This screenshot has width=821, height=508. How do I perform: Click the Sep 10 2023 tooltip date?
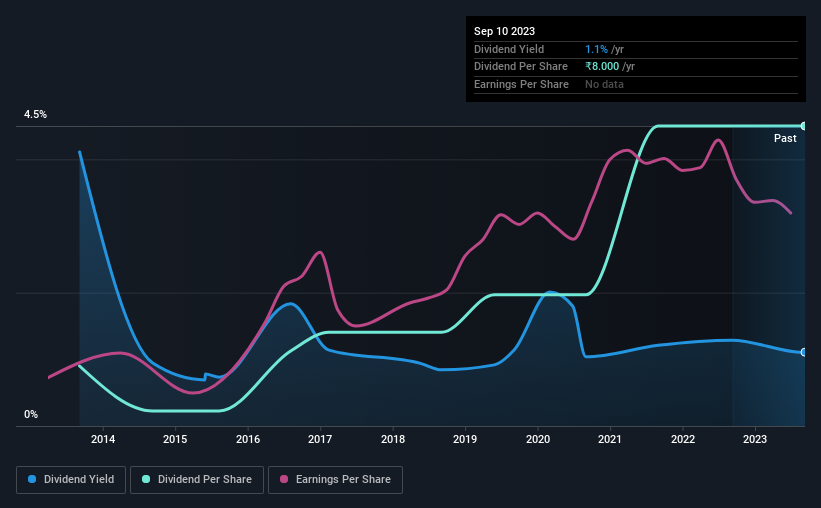(x=504, y=31)
